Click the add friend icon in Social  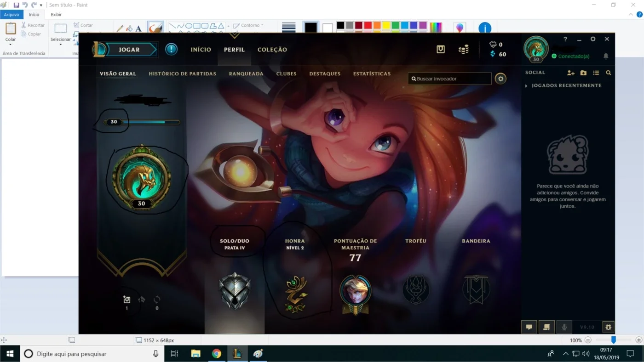click(571, 73)
